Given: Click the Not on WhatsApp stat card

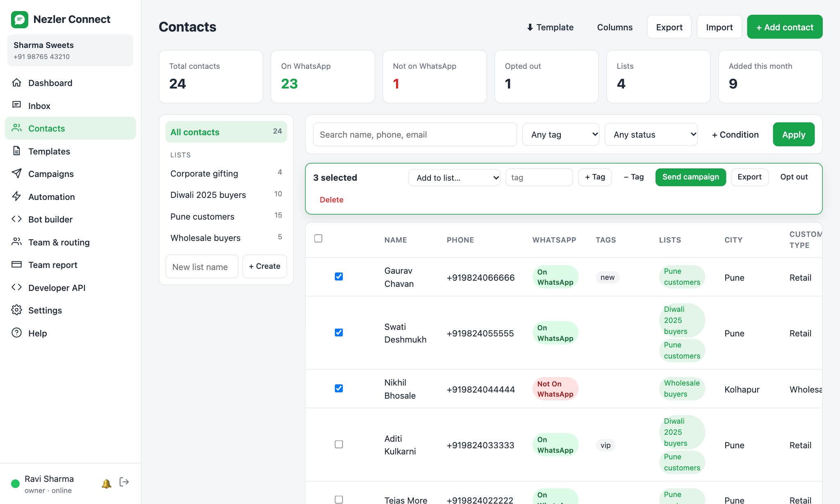Looking at the screenshot, I should click(435, 77).
